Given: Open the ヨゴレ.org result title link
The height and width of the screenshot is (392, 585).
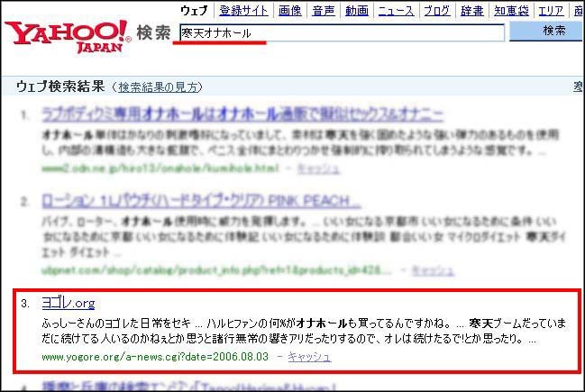Looking at the screenshot, I should tap(69, 303).
